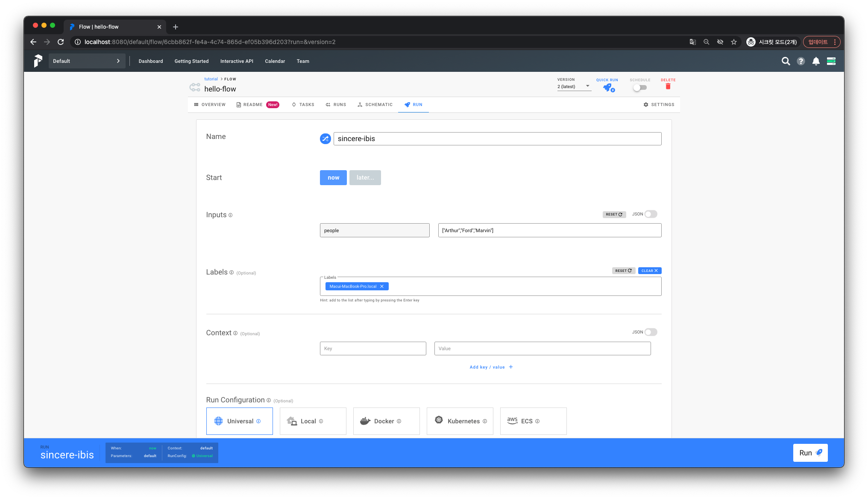The image size is (868, 499).
Task: Expand the Default tenant selector
Action: (x=87, y=61)
